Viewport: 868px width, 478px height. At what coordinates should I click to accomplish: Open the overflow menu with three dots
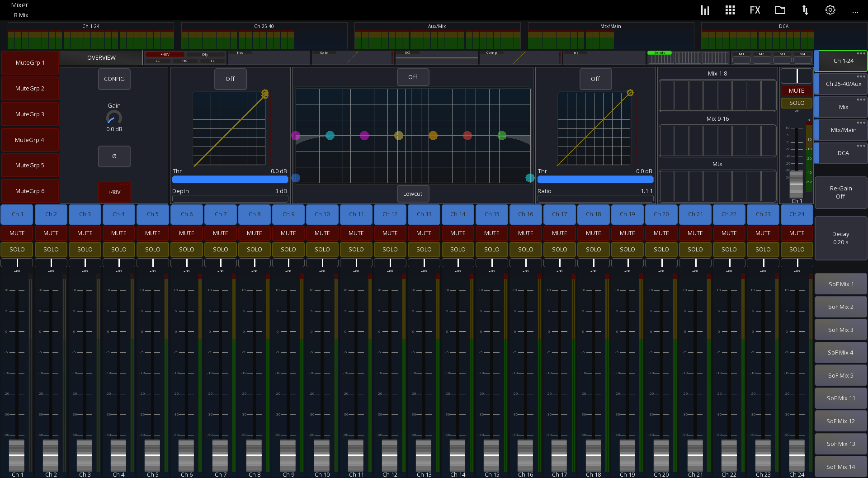855,12
